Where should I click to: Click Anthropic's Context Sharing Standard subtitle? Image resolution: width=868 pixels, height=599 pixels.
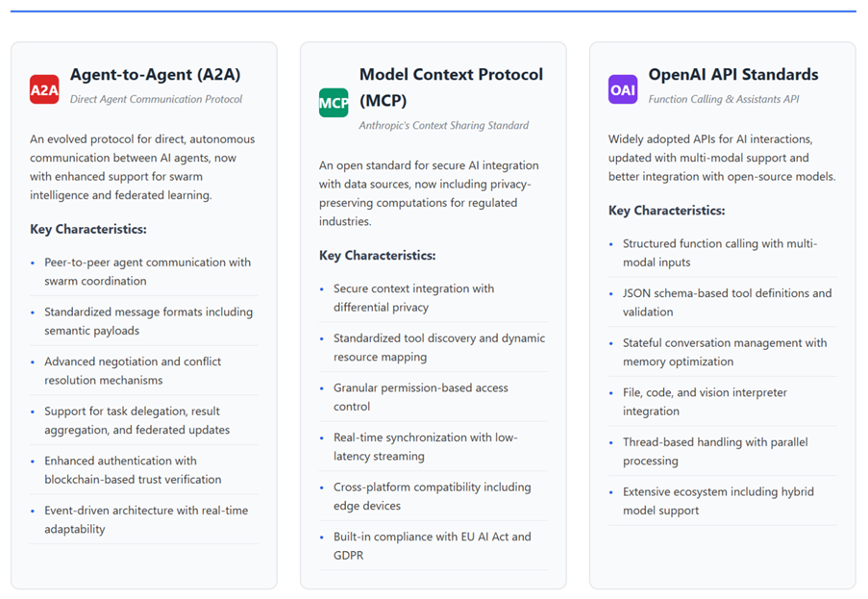pyautogui.click(x=443, y=125)
